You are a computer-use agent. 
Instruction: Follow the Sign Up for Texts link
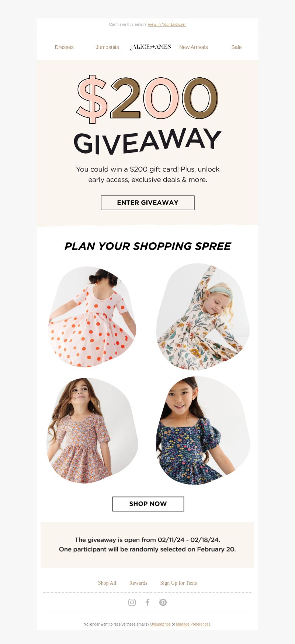click(178, 583)
